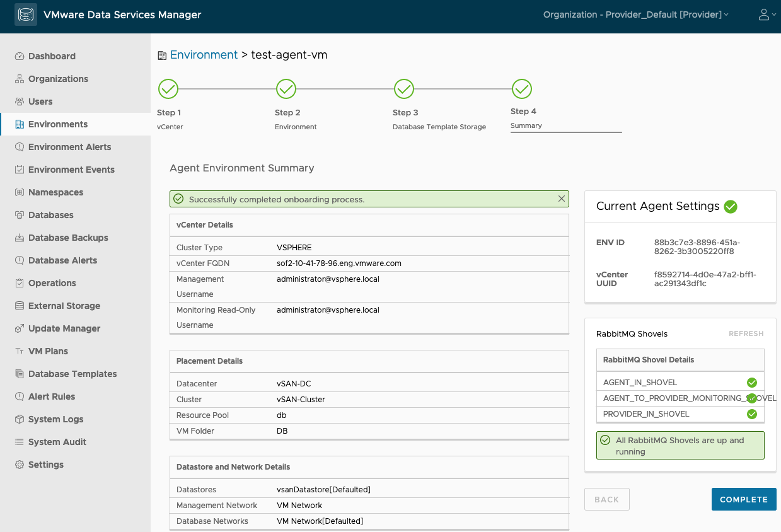This screenshot has width=781, height=532.
Task: Click the Step 3 Database Template Storage checkmark
Action: pos(404,89)
